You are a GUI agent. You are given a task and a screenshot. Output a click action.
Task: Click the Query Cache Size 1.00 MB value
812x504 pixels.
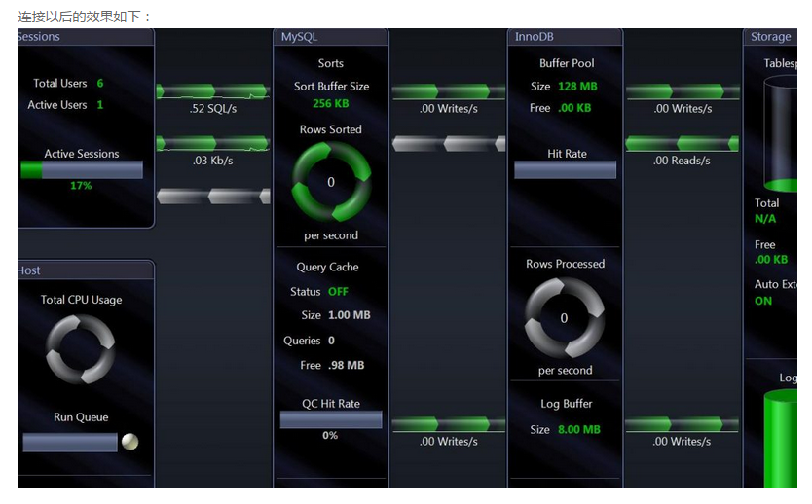tap(350, 315)
